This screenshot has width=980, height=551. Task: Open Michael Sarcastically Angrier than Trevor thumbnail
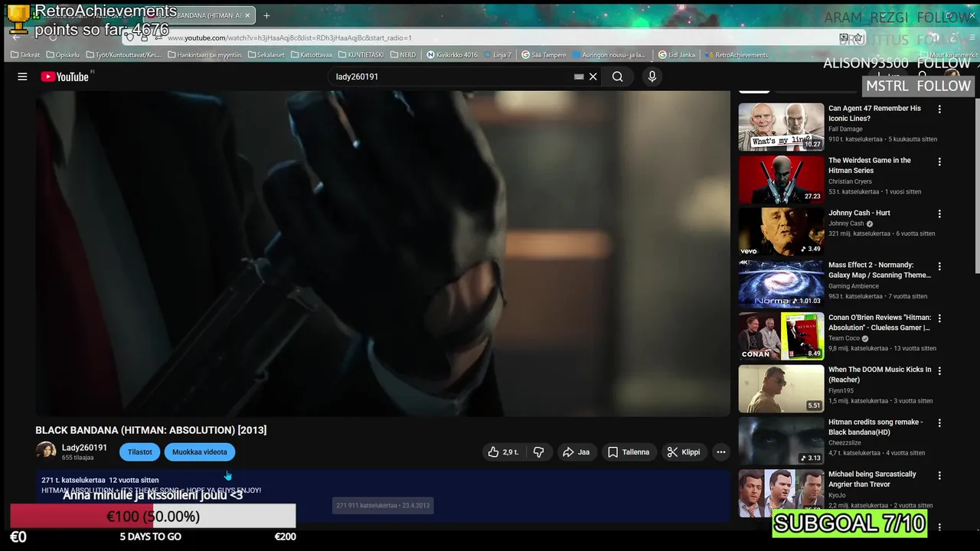(x=781, y=493)
